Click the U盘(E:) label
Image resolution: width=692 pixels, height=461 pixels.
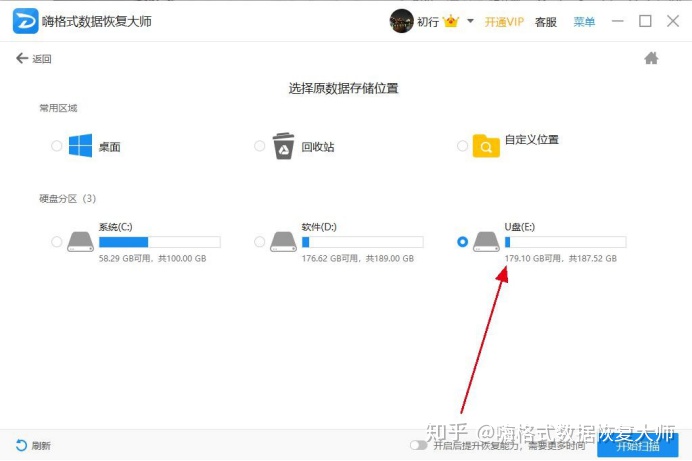519,227
